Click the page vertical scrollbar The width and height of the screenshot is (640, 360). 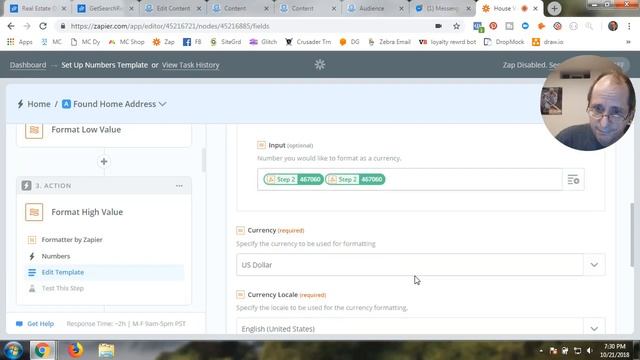click(x=633, y=235)
